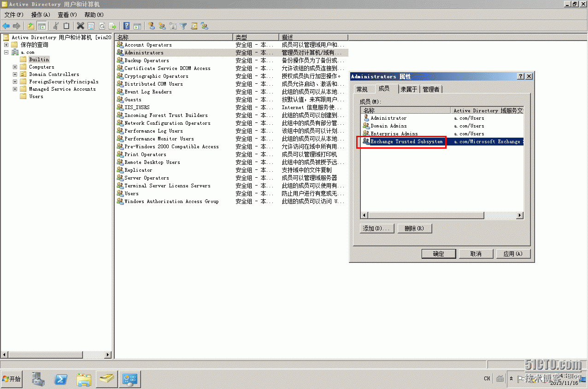Click right arrow of tree pane scrollbar
Screen dimensions: 588x389
point(108,354)
